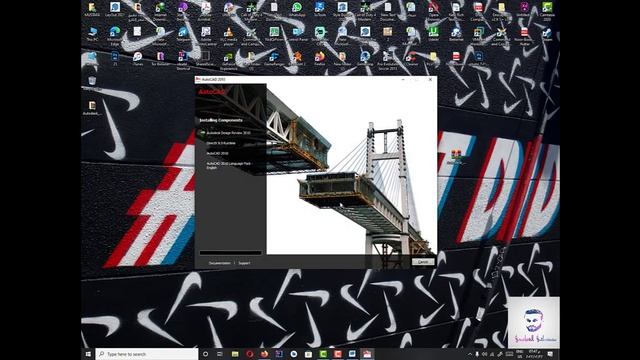Select Pro Evolution Soccer desktop shortcut
The image size is (640, 360).
pyautogui.click(x=387, y=61)
